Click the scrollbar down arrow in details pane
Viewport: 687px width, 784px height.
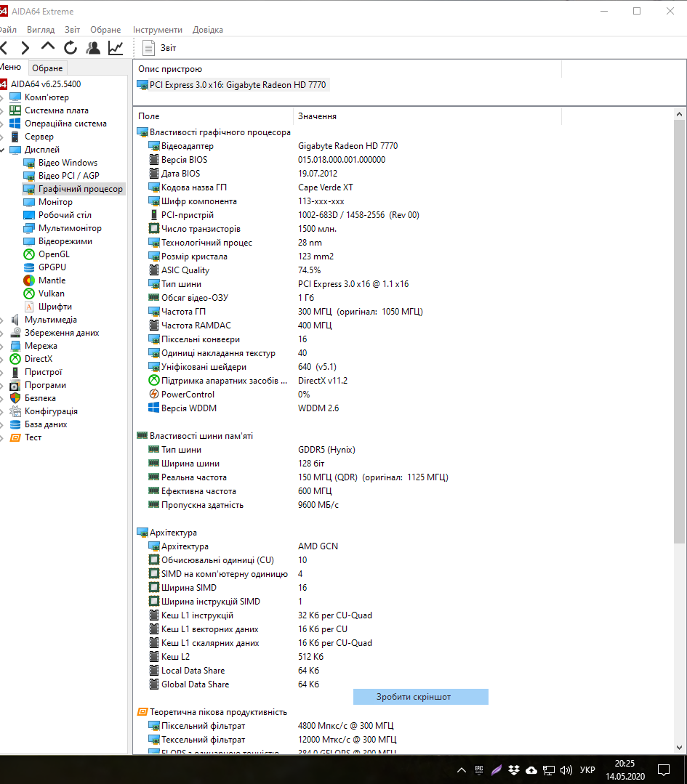[x=679, y=748]
